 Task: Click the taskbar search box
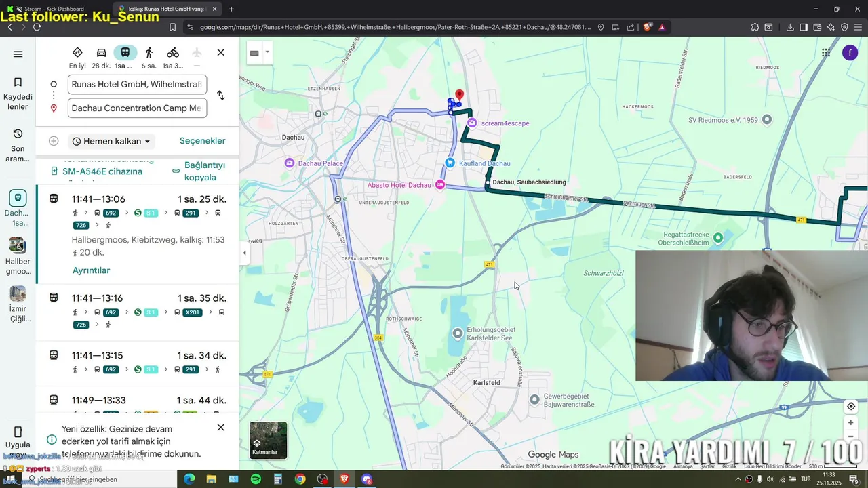[x=102, y=479]
